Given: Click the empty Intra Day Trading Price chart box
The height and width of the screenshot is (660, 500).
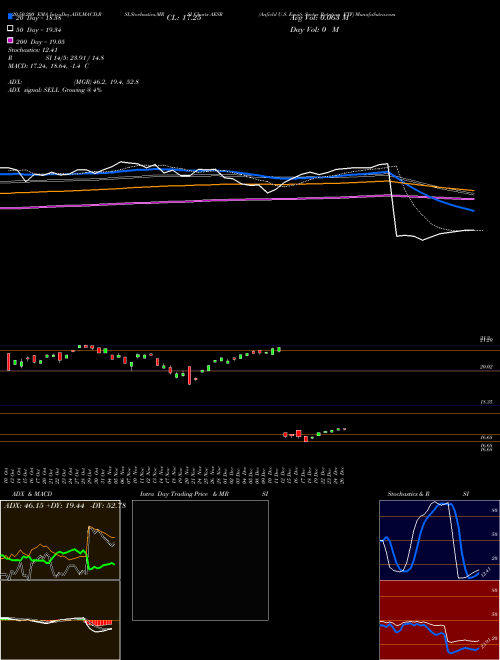Looking at the screenshot, I should click(x=200, y=560).
